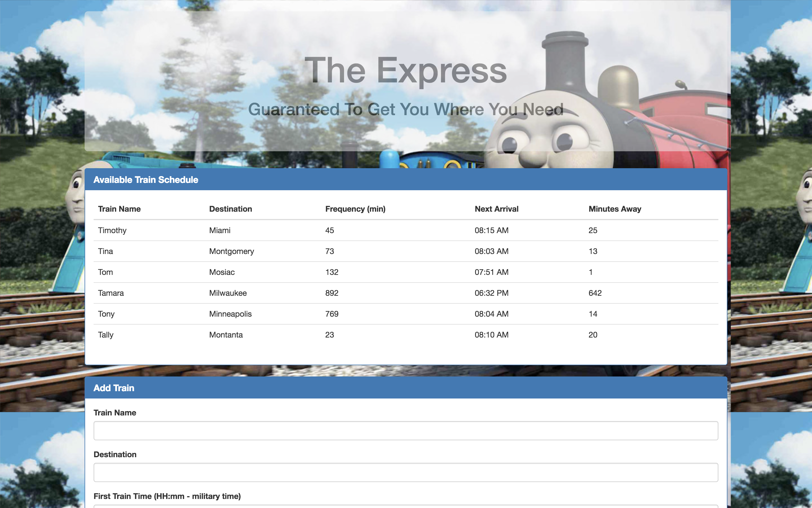Image resolution: width=812 pixels, height=508 pixels.
Task: Click the Guaranteed To Get You subtitle
Action: coord(406,110)
